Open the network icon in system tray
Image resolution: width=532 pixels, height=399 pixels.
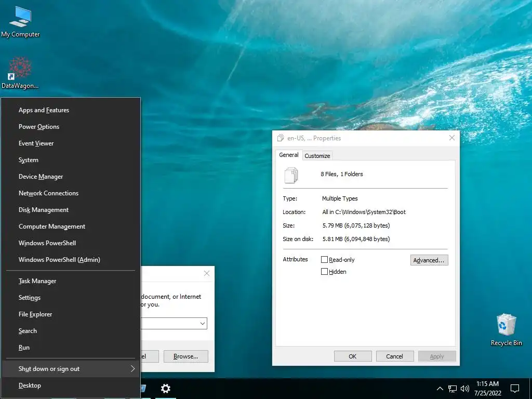point(453,389)
